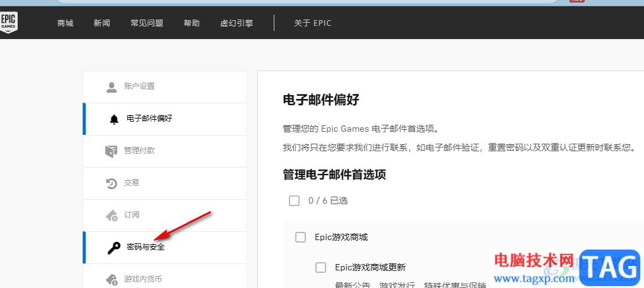Select 交易 in the sidebar
Viewport: 644px width, 288px height.
[x=165, y=183]
